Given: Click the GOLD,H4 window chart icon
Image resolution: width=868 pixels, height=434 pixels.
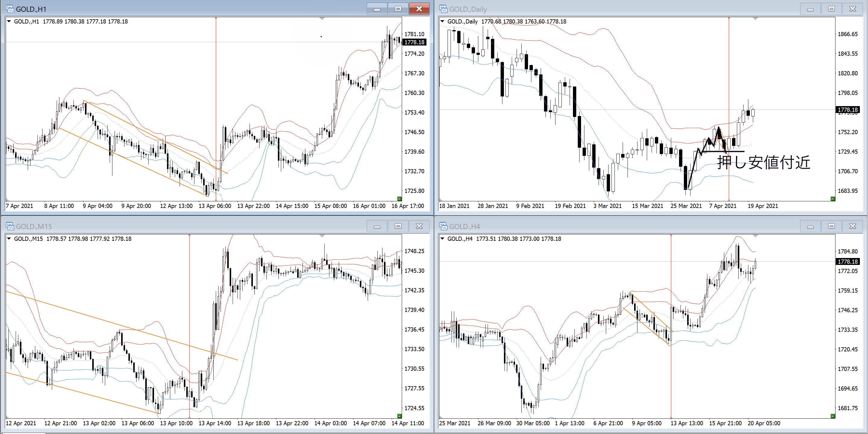Looking at the screenshot, I should [443, 226].
